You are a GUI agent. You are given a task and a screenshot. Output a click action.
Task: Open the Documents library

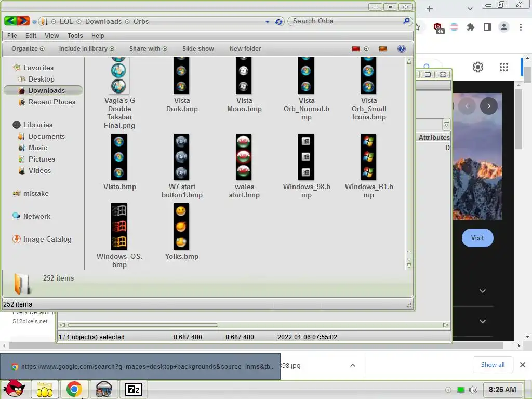(46, 137)
